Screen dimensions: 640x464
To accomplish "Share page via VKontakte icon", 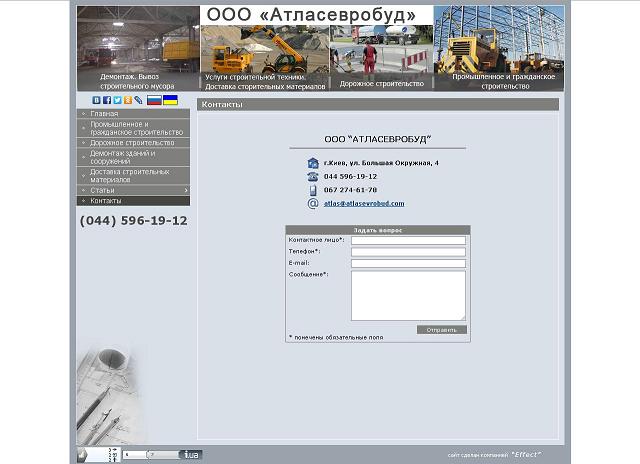I will [96, 100].
